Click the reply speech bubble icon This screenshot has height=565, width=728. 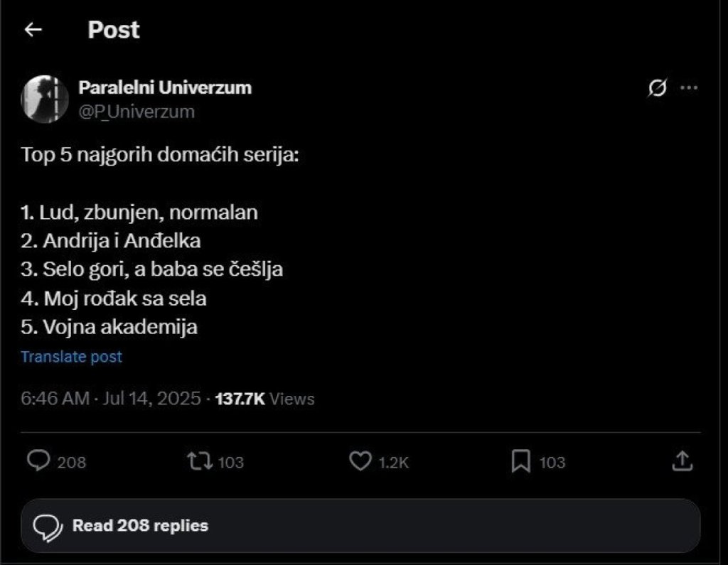pyautogui.click(x=38, y=461)
